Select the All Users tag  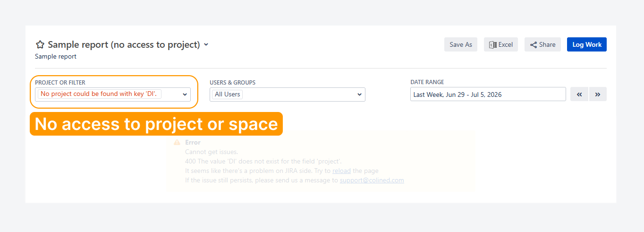click(228, 94)
